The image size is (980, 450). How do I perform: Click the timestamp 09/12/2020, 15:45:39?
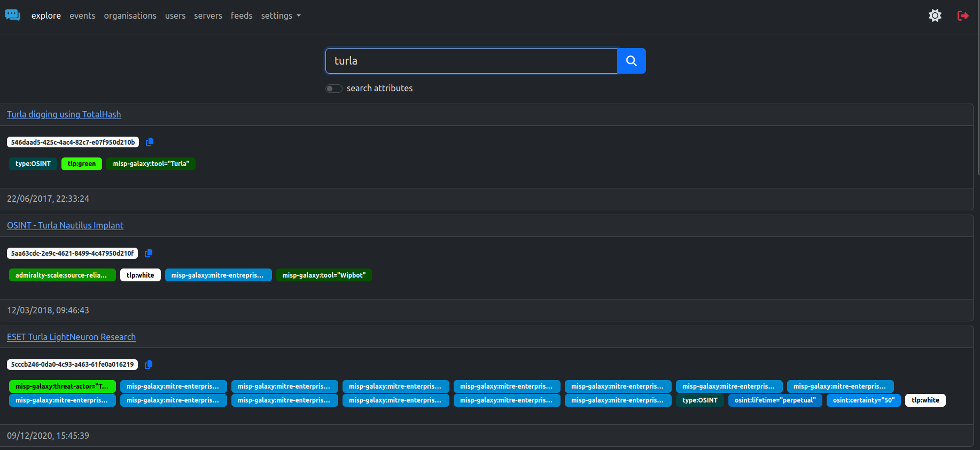coord(48,436)
